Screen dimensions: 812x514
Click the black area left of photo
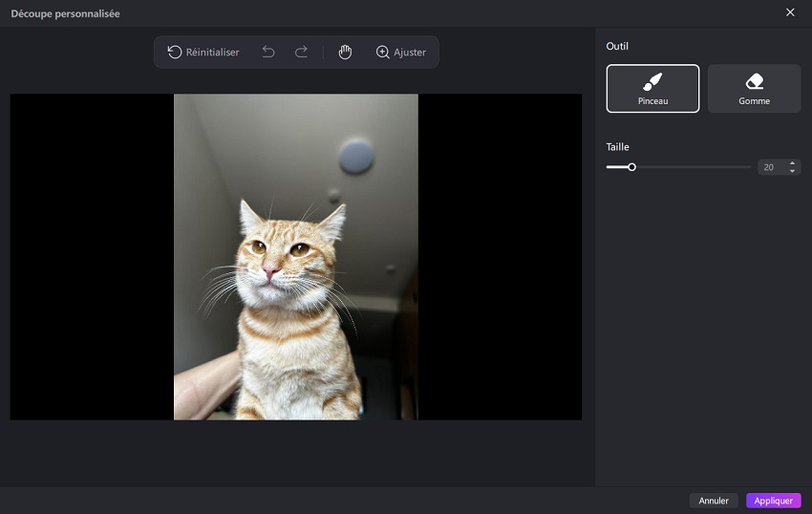91,258
